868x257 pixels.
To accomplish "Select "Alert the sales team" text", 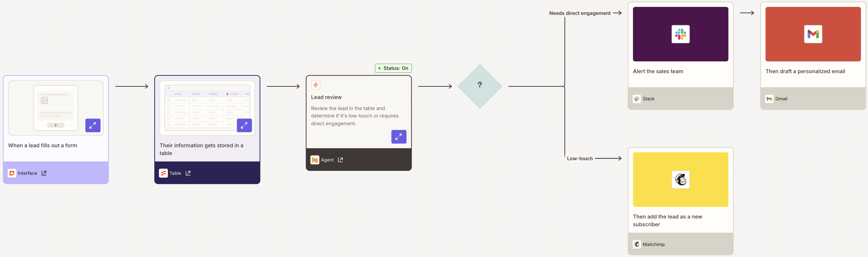I will click(x=658, y=72).
